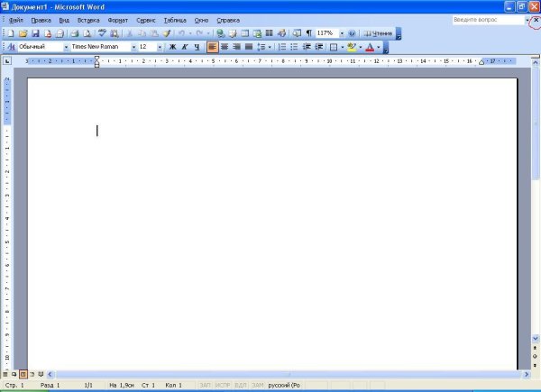Open the Файл menu
This screenshot has width=541, height=392.
(x=16, y=21)
